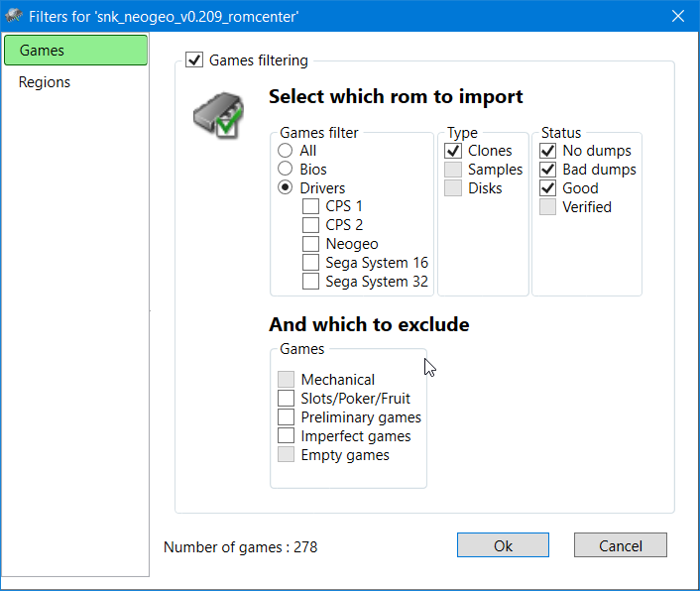Enable Sega System 16 driver
Viewport: 700px width, 591px height.
coord(311,263)
